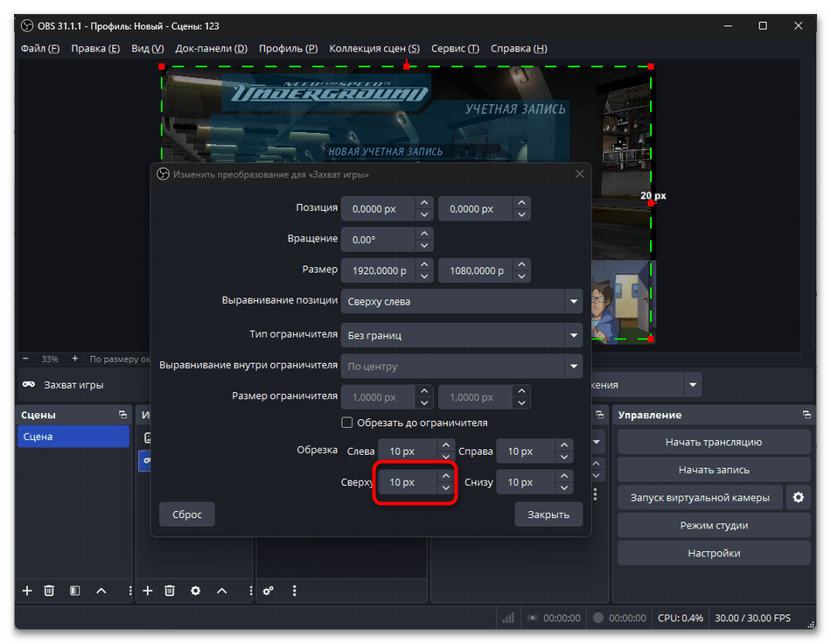Screen dimensions: 831x644
Task: Click Режим студии button
Action: tap(714, 525)
